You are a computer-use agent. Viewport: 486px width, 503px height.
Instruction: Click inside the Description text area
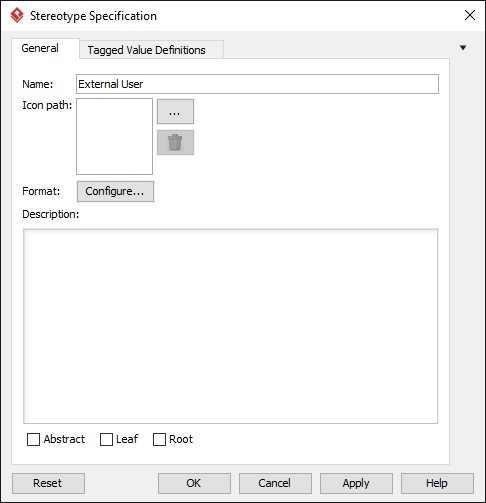230,326
